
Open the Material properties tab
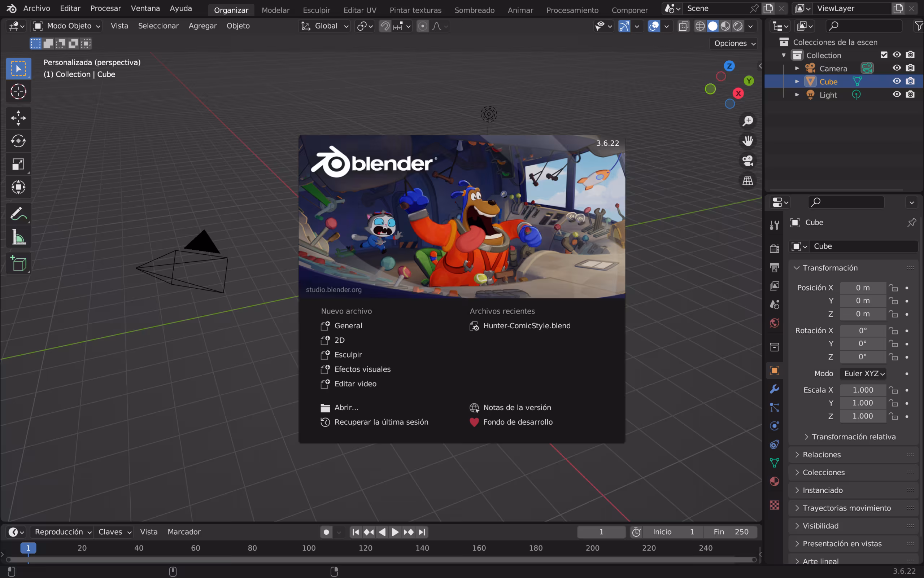point(775,481)
